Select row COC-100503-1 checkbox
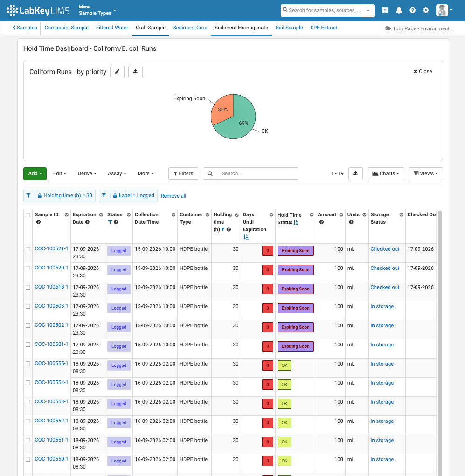The height and width of the screenshot is (476, 465). (x=28, y=306)
